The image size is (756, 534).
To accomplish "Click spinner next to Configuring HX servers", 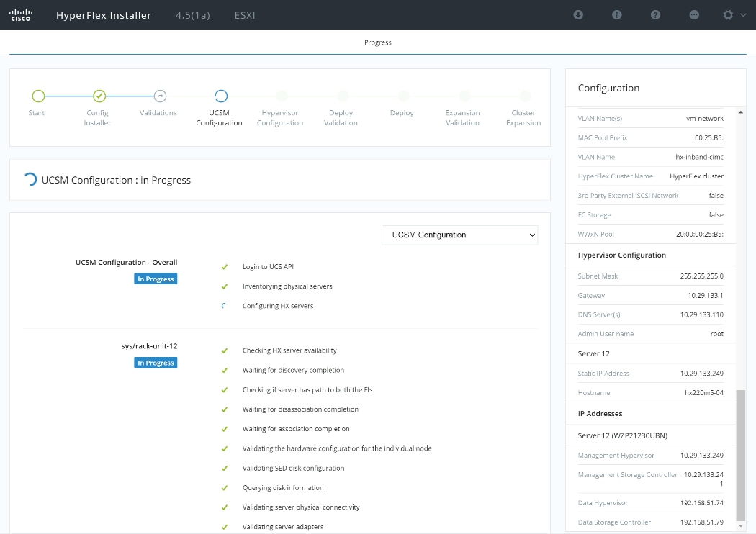I will [x=223, y=306].
